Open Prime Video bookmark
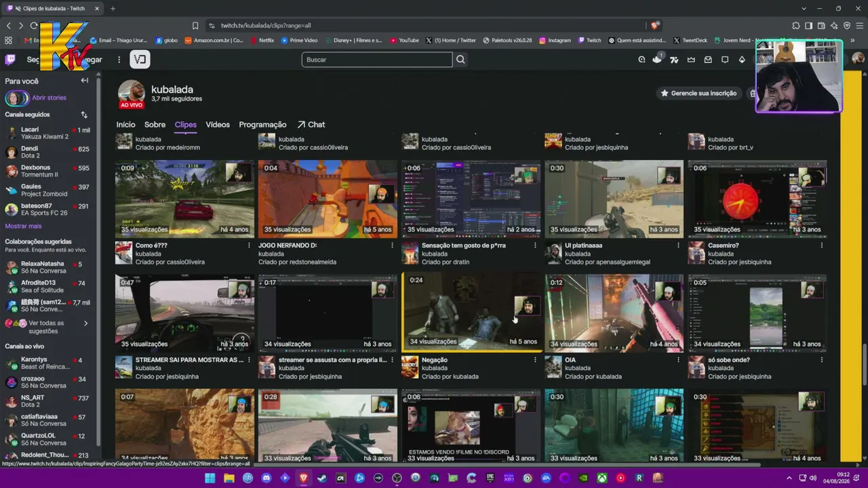The height and width of the screenshot is (488, 868). 299,40
